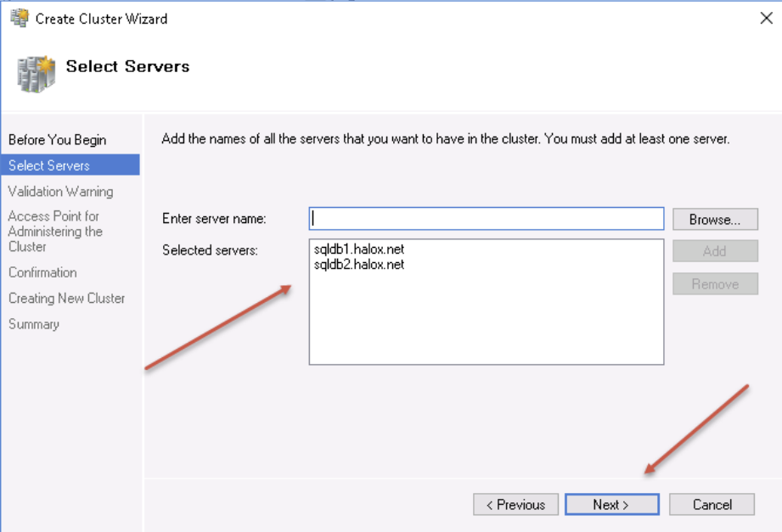Click the instruction text about adding servers
This screenshot has height=532, width=782.
click(x=446, y=138)
